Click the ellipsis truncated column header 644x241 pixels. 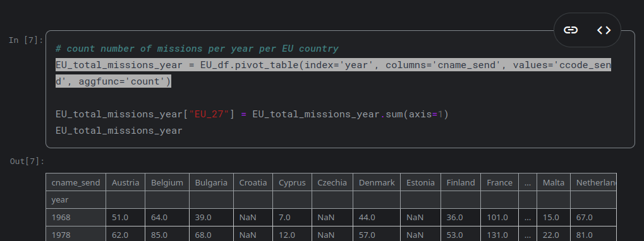(x=528, y=182)
